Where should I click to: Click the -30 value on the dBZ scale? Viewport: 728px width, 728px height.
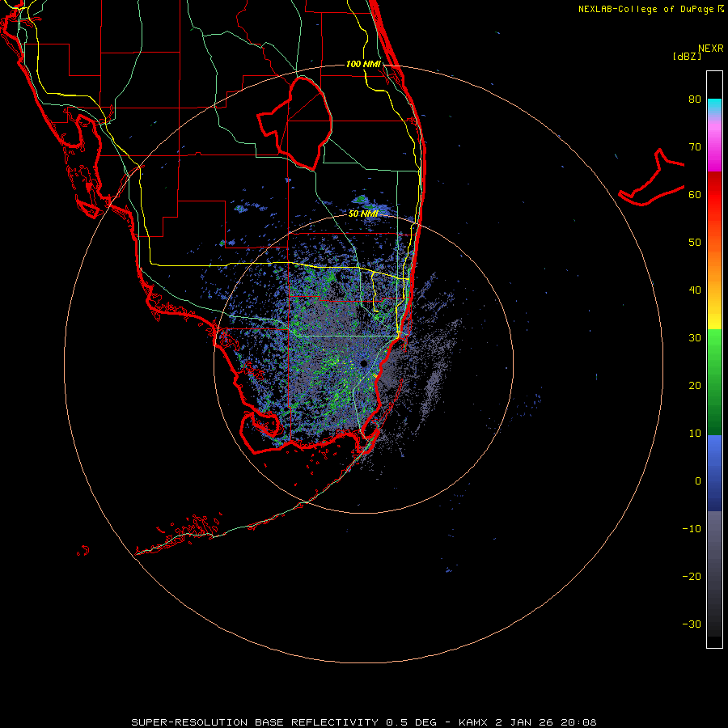692,624
